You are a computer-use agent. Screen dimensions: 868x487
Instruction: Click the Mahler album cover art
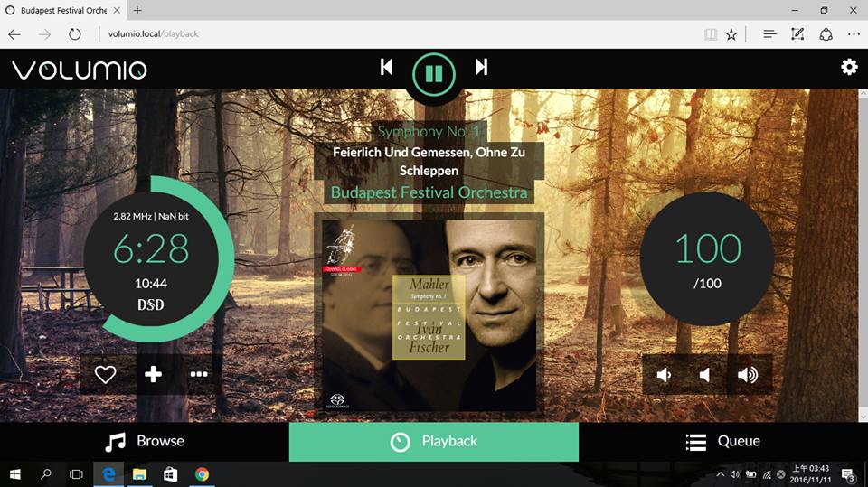(429, 314)
